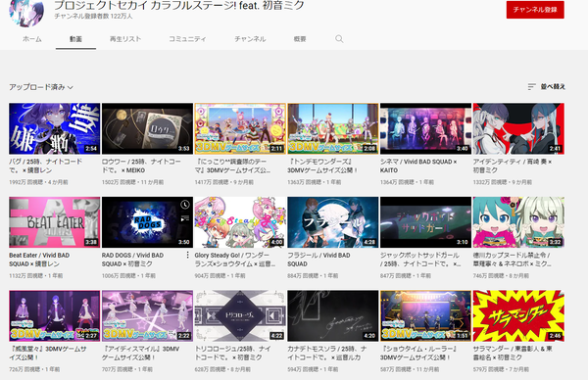Expand the アップロード済み dropdown
This screenshot has height=380, width=588.
tap(41, 87)
